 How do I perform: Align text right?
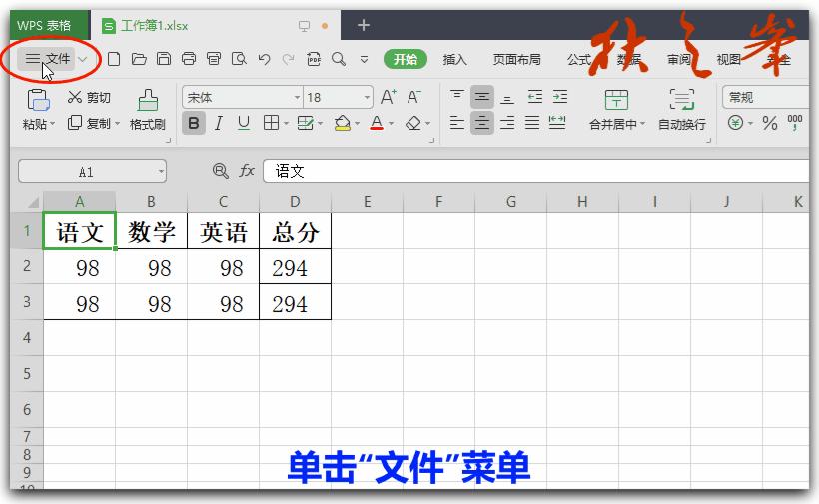[x=507, y=123]
